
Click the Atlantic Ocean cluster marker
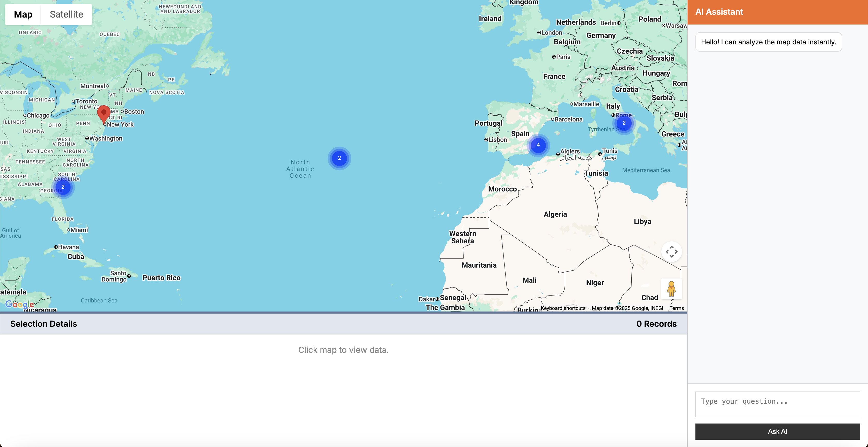(339, 158)
